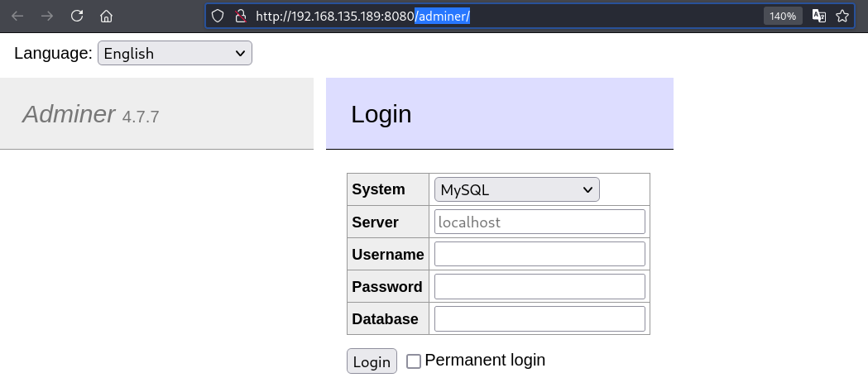Click into the Database field
The width and height of the screenshot is (868, 392).
click(x=540, y=319)
